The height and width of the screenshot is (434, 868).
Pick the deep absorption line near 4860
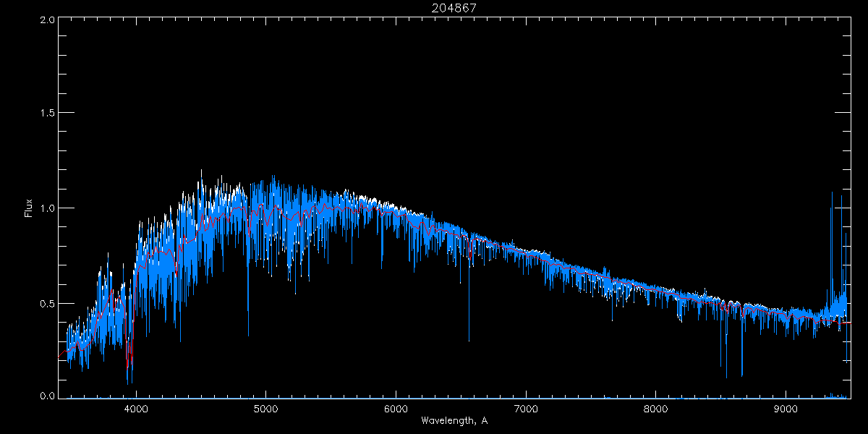coord(248,311)
